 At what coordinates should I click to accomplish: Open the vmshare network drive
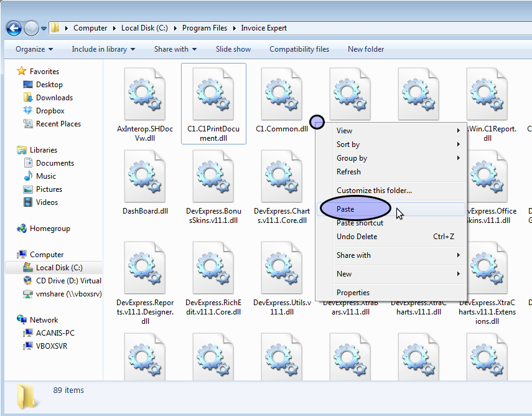tap(68, 294)
